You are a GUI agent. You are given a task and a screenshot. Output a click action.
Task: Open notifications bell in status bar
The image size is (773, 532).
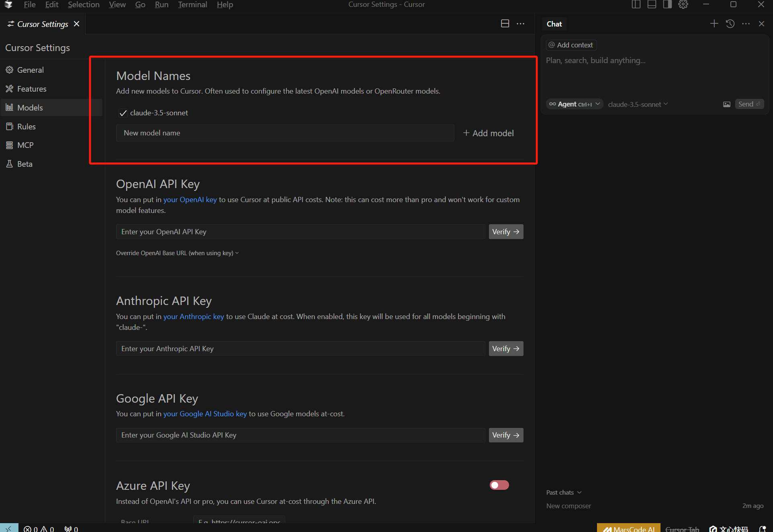coord(763,529)
